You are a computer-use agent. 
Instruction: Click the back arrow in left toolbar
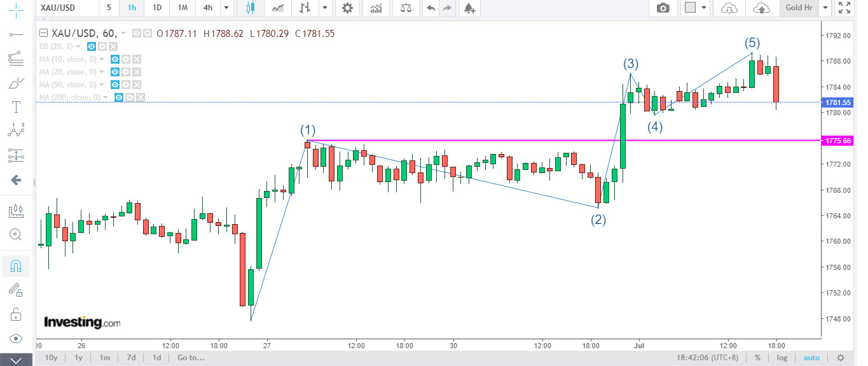tap(16, 180)
